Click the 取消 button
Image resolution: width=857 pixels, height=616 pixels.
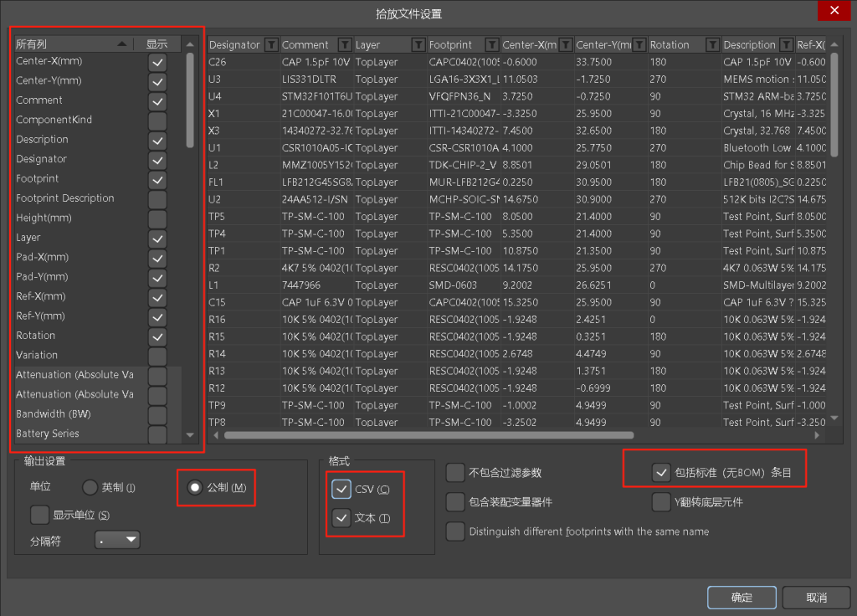coord(816,598)
